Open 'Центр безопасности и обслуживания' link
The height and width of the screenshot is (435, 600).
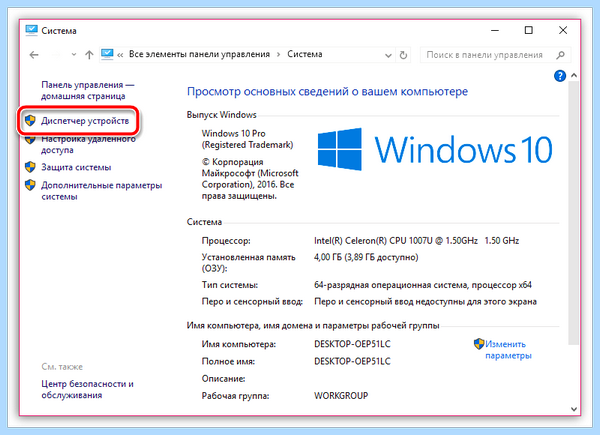point(88,389)
